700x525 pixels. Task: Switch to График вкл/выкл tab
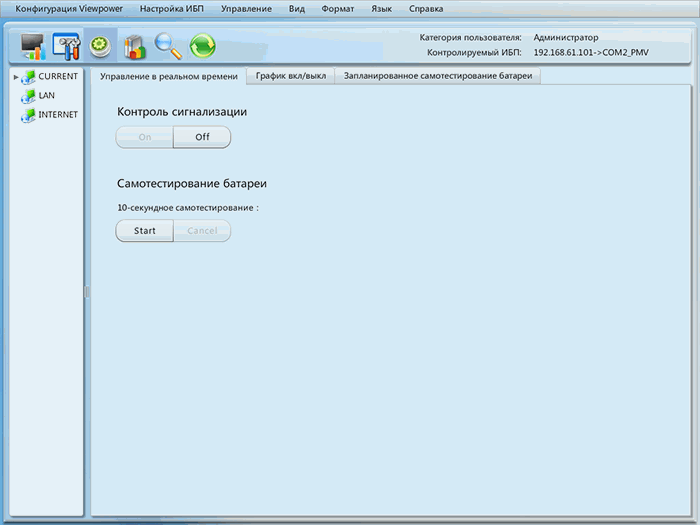[291, 76]
